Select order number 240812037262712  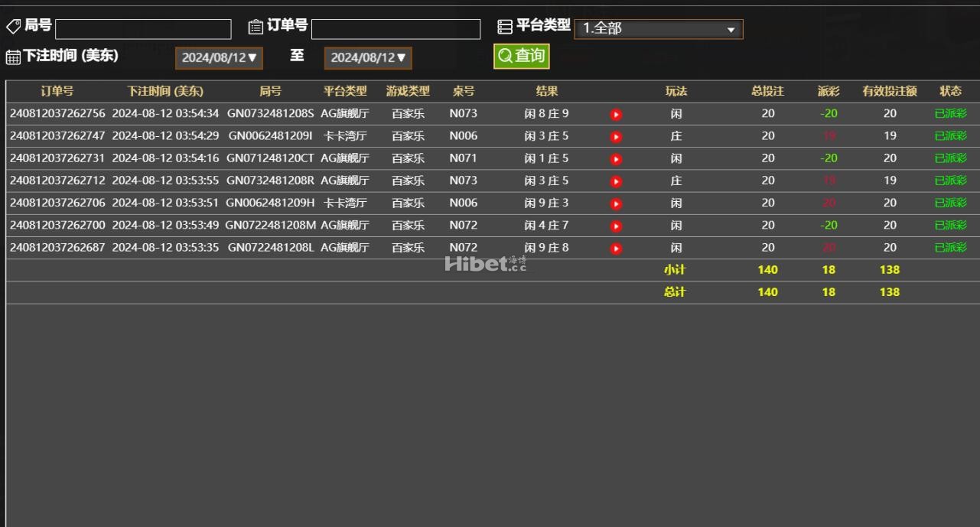tap(57, 181)
